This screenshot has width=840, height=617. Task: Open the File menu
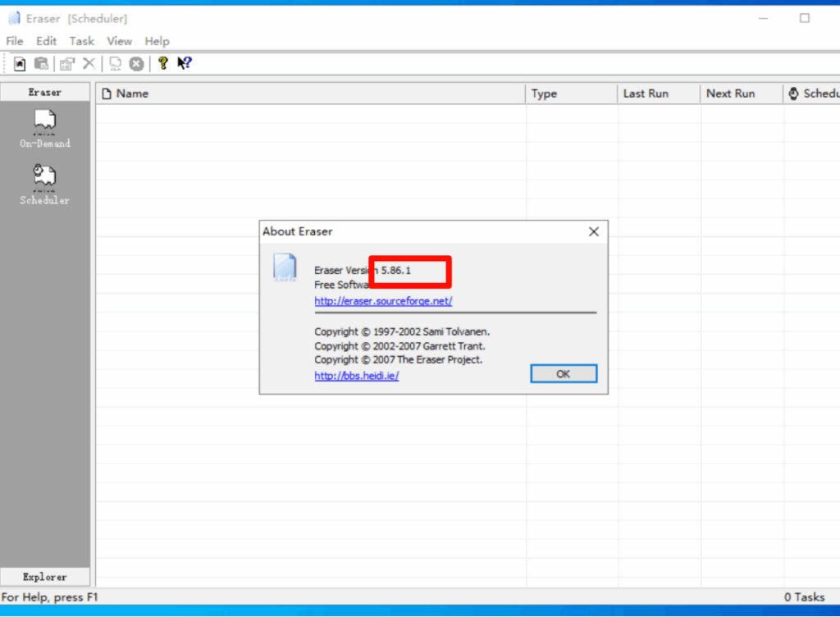pos(15,41)
